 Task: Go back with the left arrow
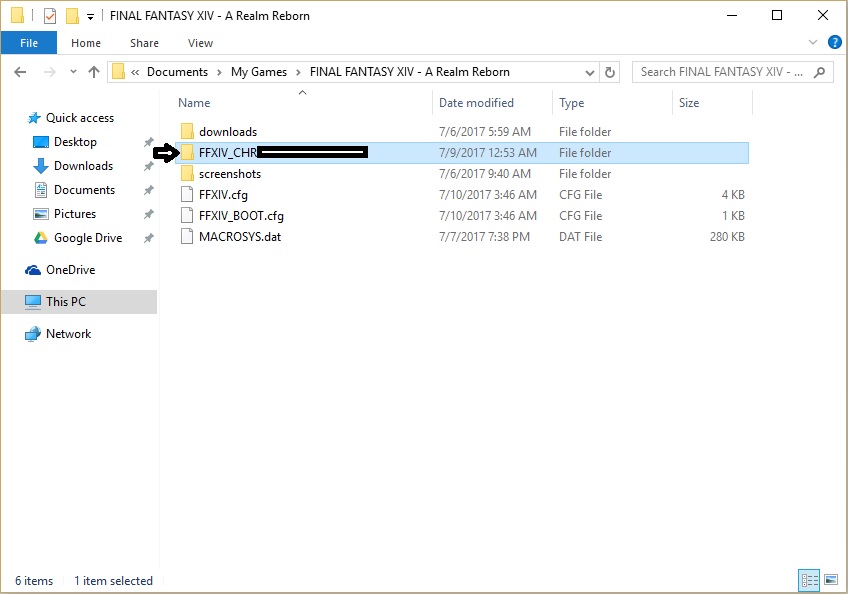pyautogui.click(x=20, y=72)
